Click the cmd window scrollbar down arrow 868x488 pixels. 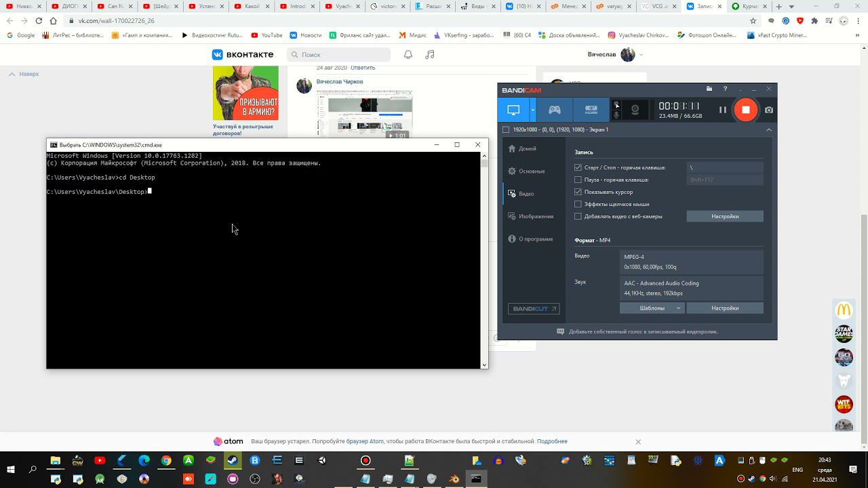click(484, 365)
